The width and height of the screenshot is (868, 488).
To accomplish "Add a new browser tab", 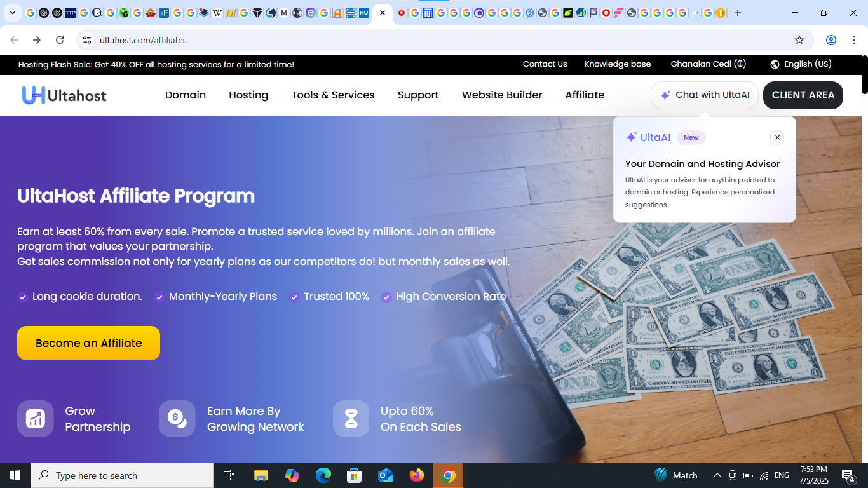I will (x=738, y=13).
